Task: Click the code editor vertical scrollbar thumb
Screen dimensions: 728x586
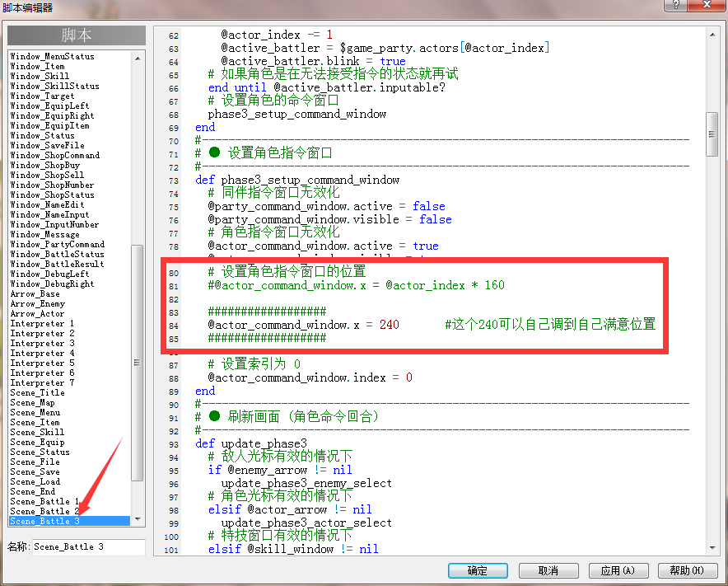Action: (x=712, y=134)
